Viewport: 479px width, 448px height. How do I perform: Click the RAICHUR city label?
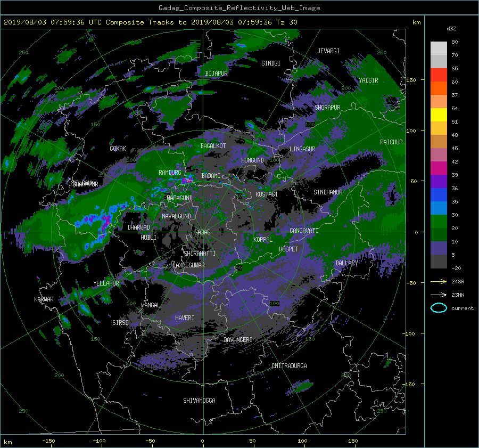391,142
